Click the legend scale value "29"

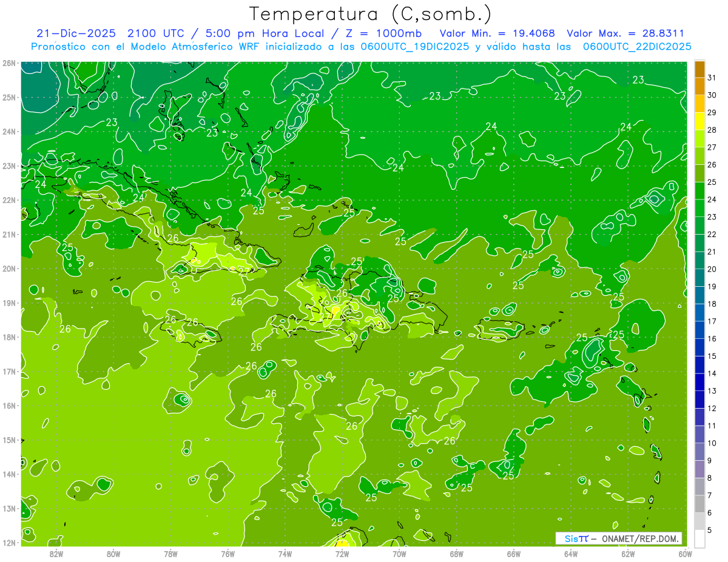pos(712,113)
